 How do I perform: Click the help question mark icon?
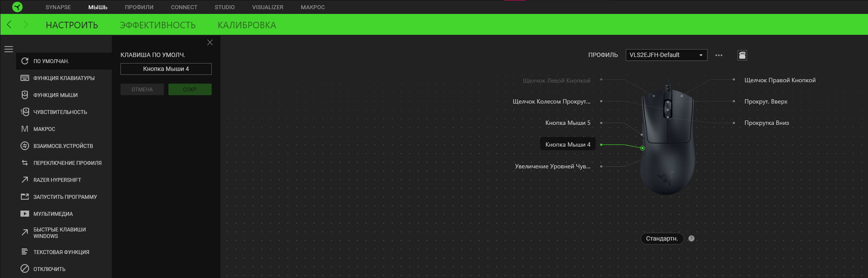point(691,238)
